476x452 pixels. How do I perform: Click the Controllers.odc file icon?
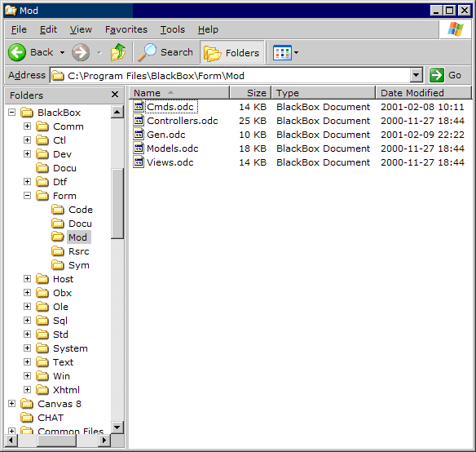pyautogui.click(x=139, y=121)
